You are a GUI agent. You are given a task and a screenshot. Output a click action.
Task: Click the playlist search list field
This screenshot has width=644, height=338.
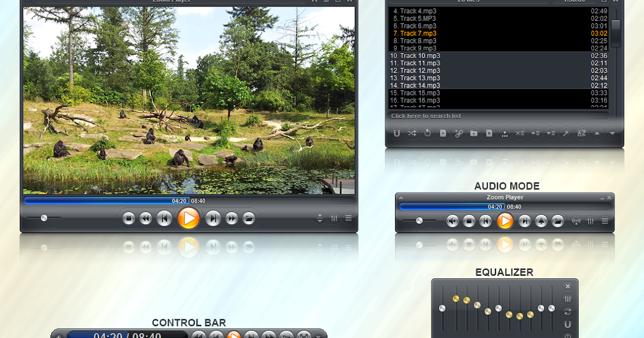[499, 116]
